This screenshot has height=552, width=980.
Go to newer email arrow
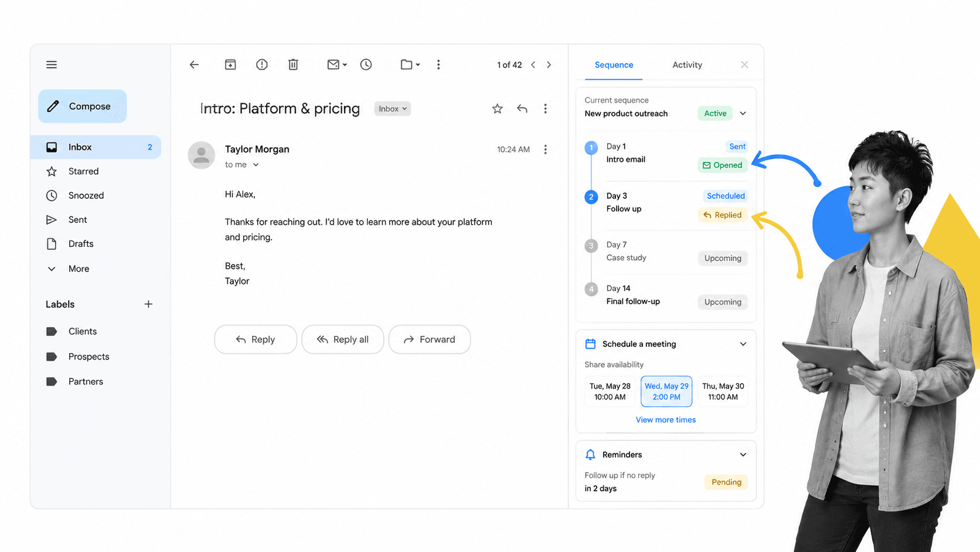coord(533,65)
